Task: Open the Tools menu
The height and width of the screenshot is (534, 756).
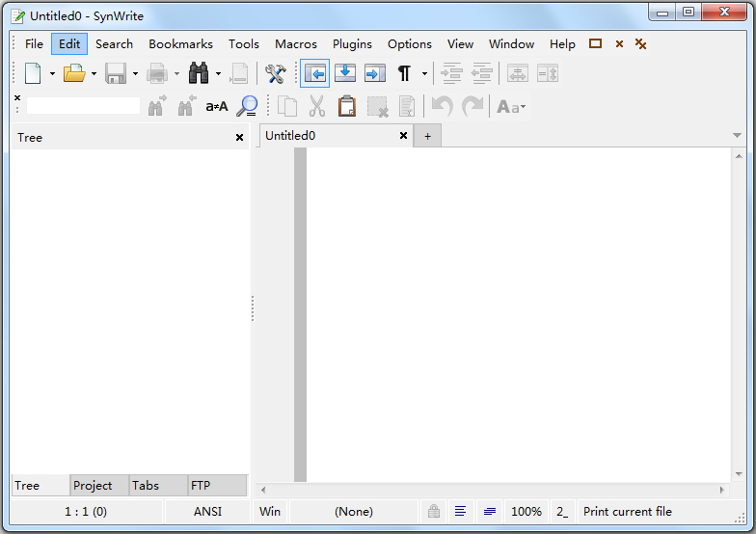Action: click(243, 44)
